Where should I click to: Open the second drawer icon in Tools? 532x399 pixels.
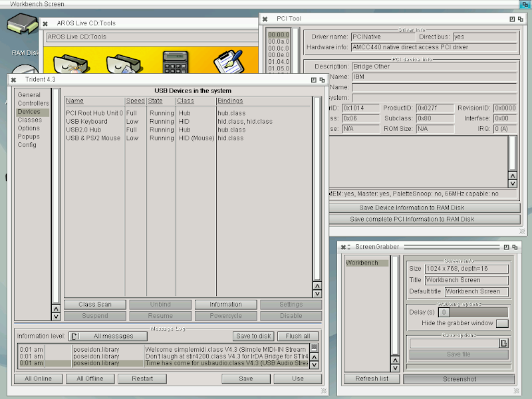pos(123,64)
